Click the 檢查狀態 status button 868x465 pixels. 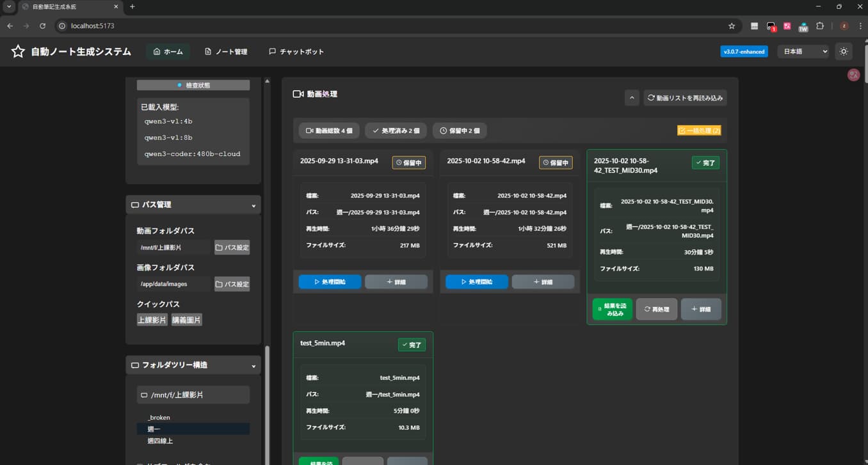[193, 85]
